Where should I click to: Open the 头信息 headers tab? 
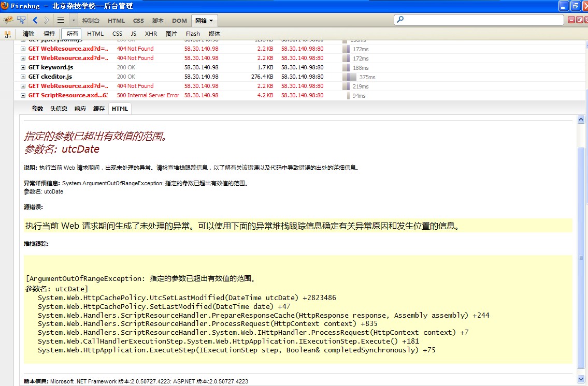(59, 109)
